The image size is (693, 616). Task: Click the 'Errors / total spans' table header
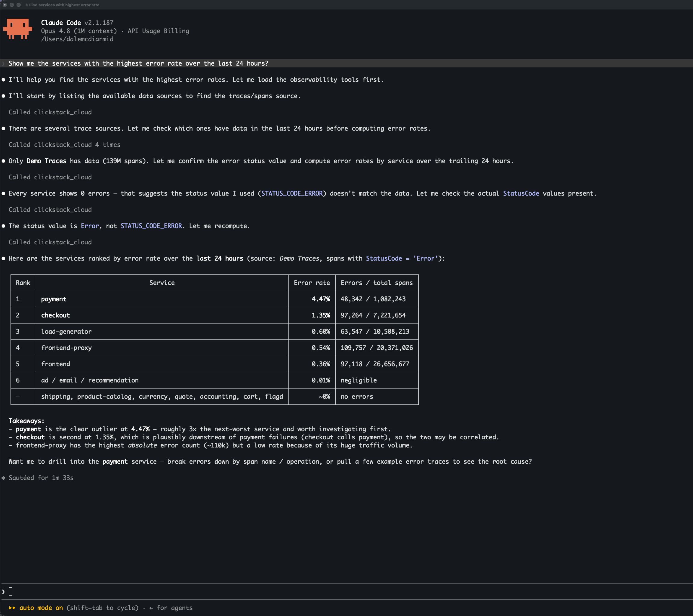tap(377, 283)
